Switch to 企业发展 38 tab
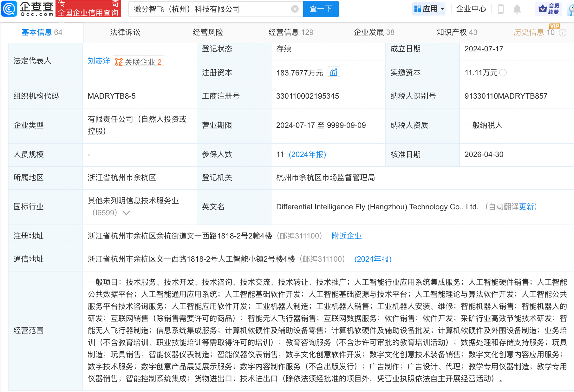The image size is (574, 392). click(374, 32)
